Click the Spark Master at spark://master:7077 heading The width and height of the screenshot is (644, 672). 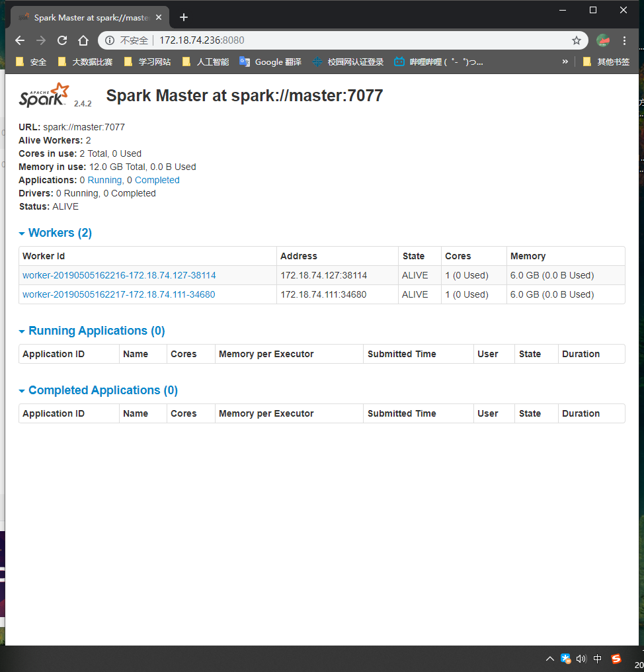(245, 95)
